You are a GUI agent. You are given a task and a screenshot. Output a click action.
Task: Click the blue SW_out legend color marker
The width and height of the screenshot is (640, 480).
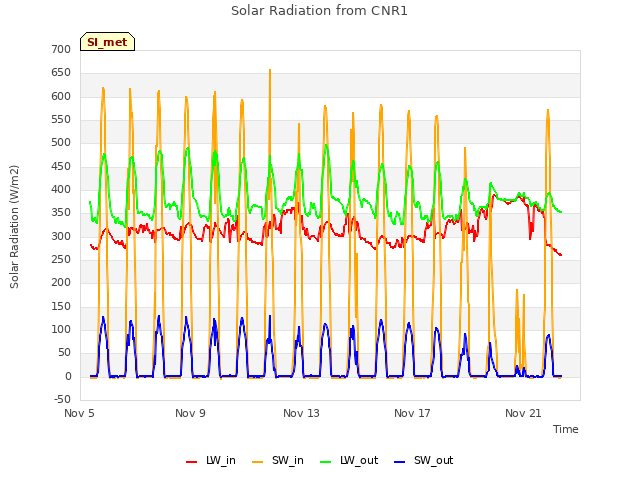400,462
